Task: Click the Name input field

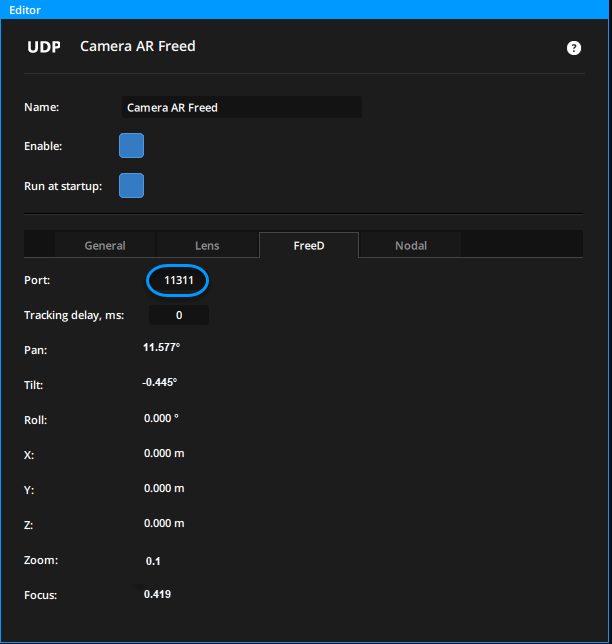Action: pos(241,107)
